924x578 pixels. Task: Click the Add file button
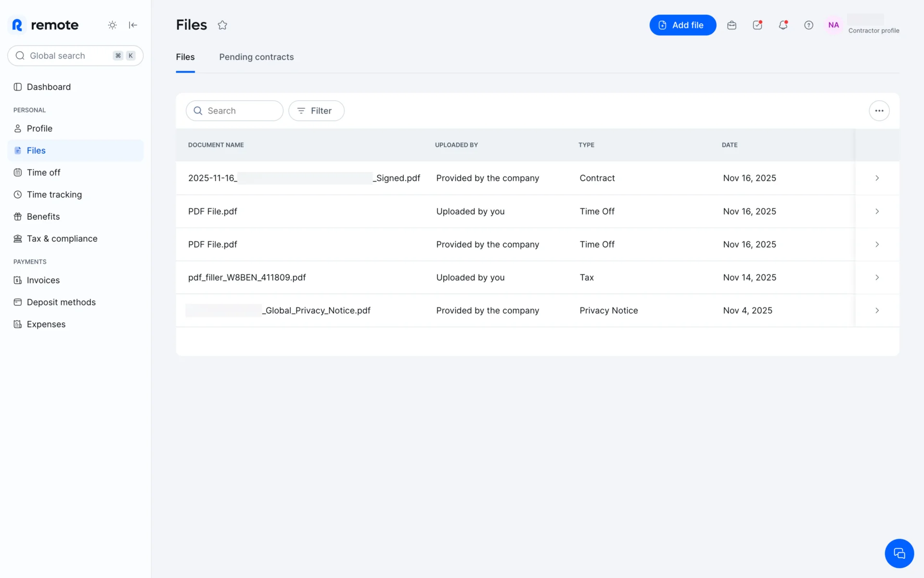682,25
